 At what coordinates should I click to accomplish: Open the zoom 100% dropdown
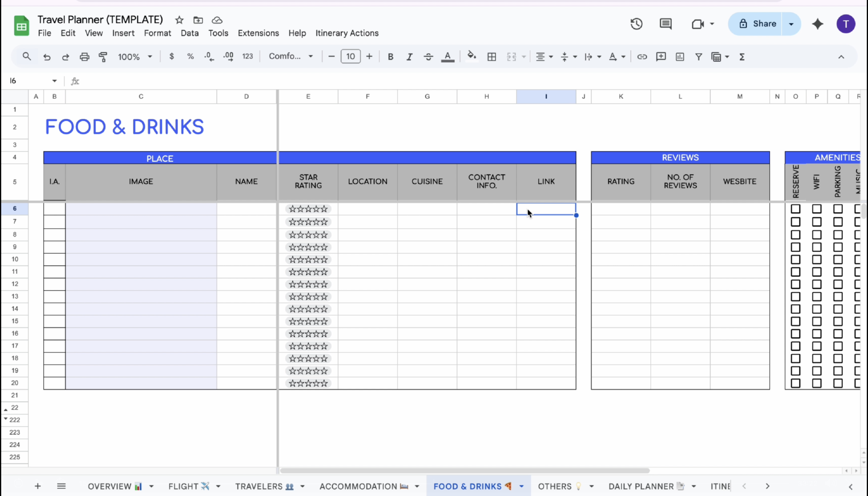pyautogui.click(x=135, y=57)
